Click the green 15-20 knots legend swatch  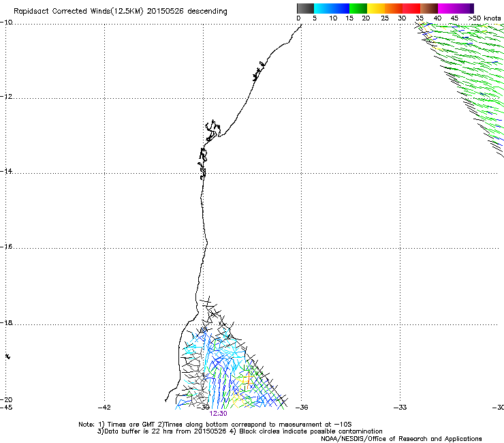[358, 8]
